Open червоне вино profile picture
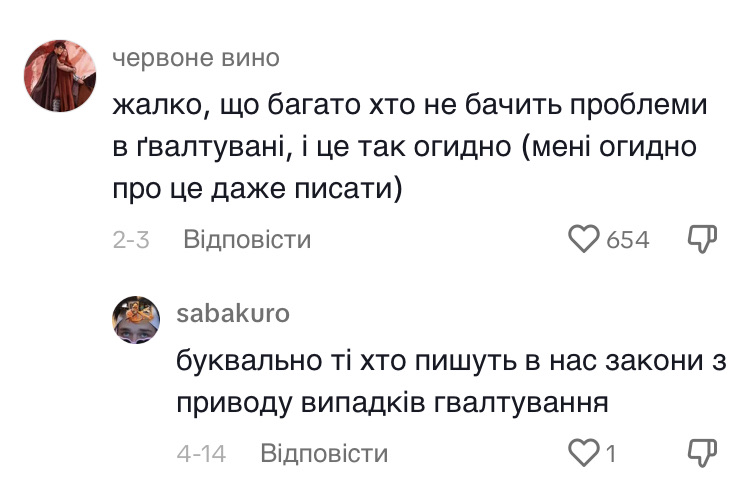Screen dimensions: 750x483 coord(58,75)
